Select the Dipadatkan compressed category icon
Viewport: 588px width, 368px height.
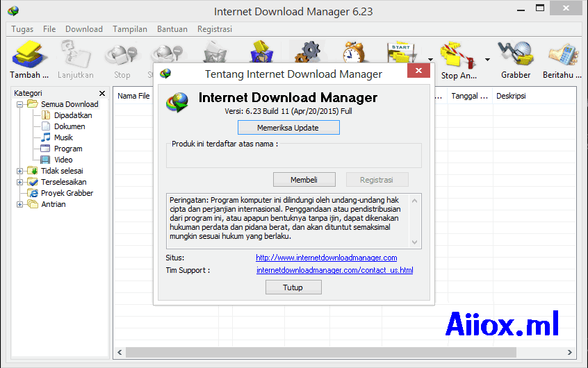[x=46, y=115]
